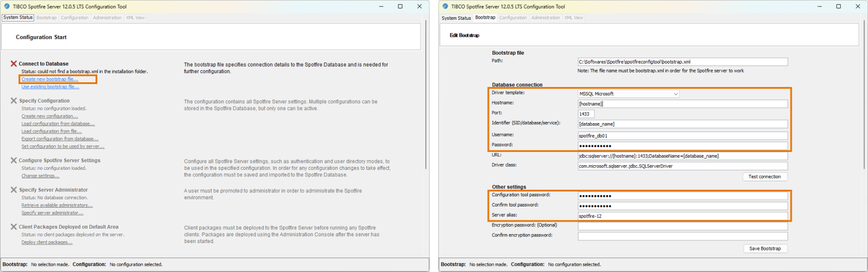Click the bootstrap file Path field

(x=682, y=61)
